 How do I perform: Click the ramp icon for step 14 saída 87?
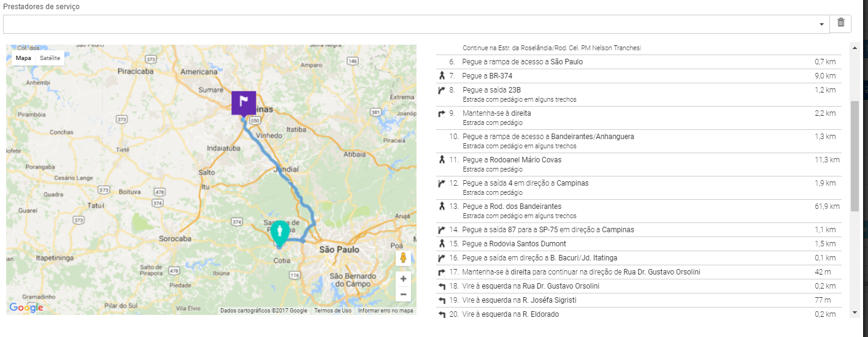(x=441, y=230)
